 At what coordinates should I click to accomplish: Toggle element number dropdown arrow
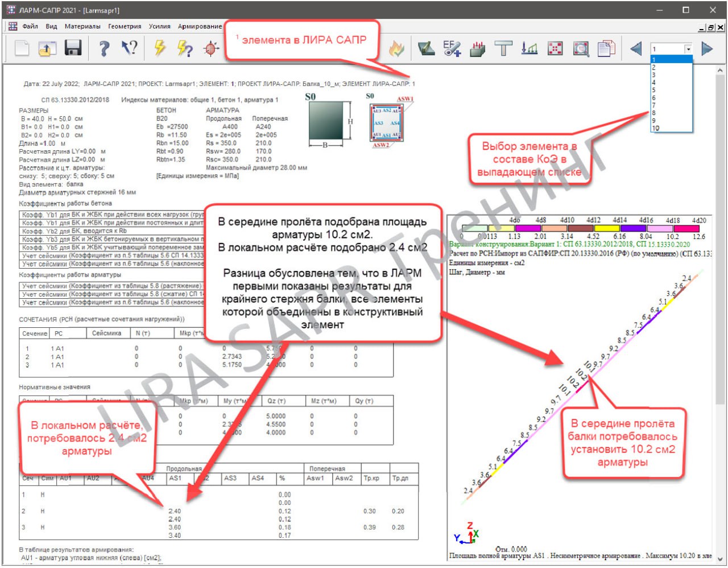pyautogui.click(x=688, y=49)
